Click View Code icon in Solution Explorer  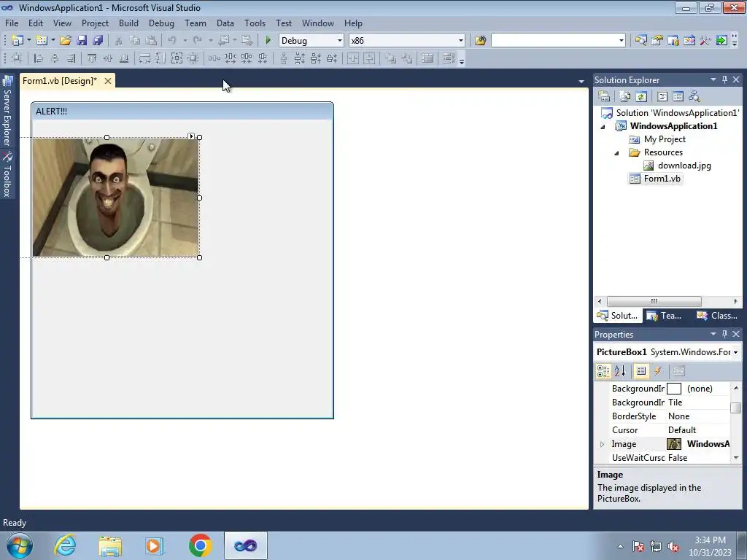(x=662, y=97)
